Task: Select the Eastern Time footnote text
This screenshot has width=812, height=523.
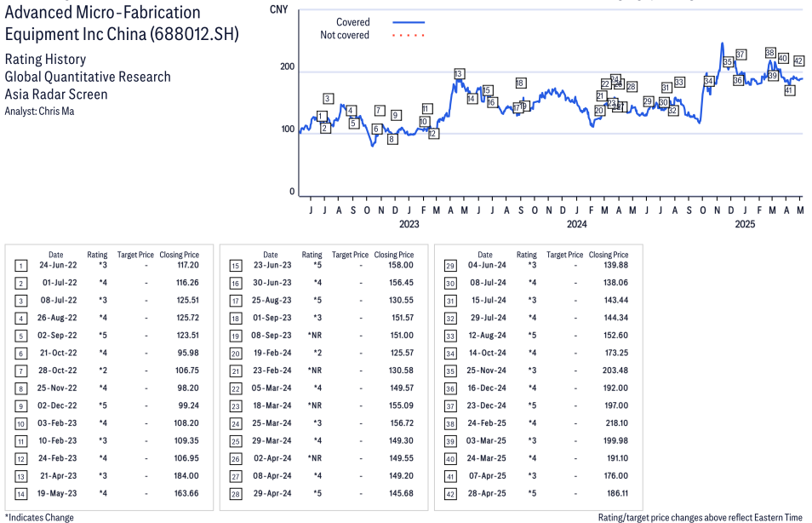Action: pyautogui.click(x=700, y=517)
